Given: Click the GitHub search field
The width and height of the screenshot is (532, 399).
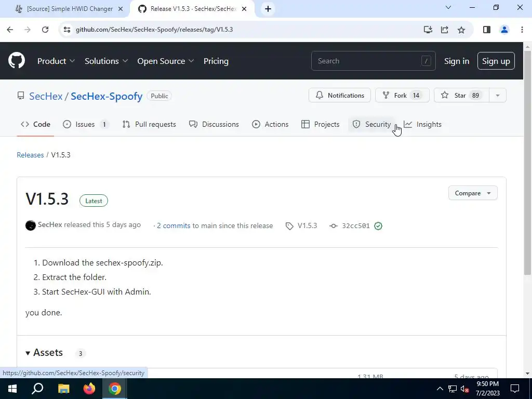Looking at the screenshot, I should coord(373,61).
